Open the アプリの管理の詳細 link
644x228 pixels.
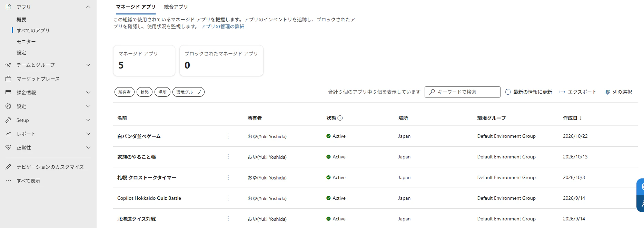pyautogui.click(x=223, y=27)
